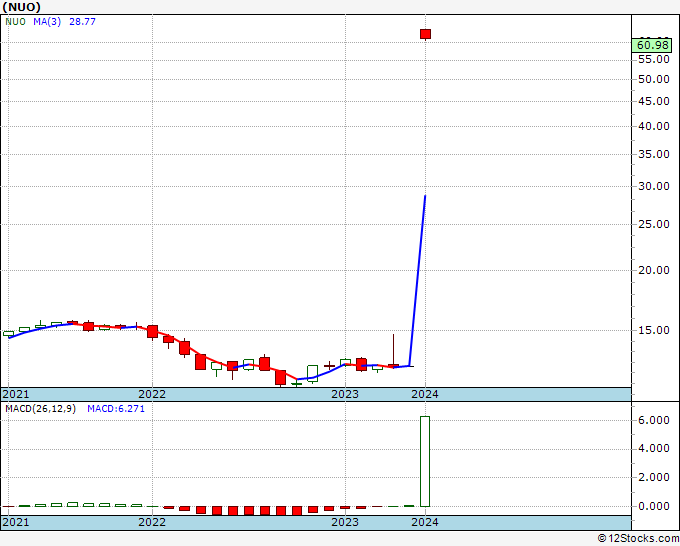Click the 50.00 price axis label
The width and height of the screenshot is (680, 546).
pyautogui.click(x=654, y=79)
